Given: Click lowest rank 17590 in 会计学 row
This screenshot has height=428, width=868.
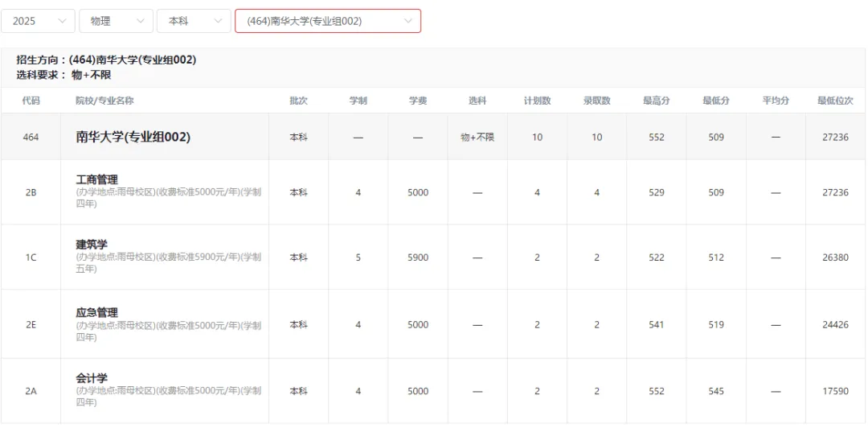Looking at the screenshot, I should tap(836, 391).
